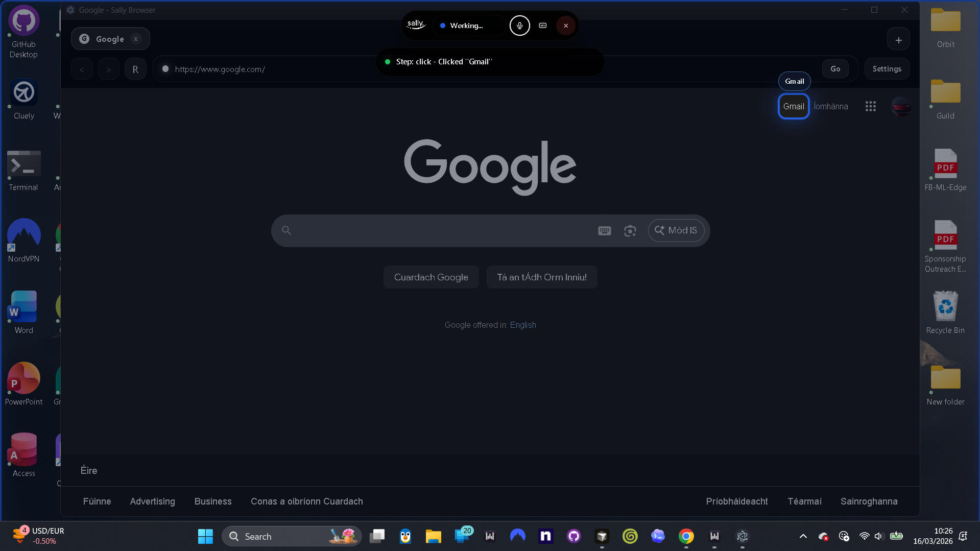Open the on-screen keyboard in search box

tap(605, 231)
